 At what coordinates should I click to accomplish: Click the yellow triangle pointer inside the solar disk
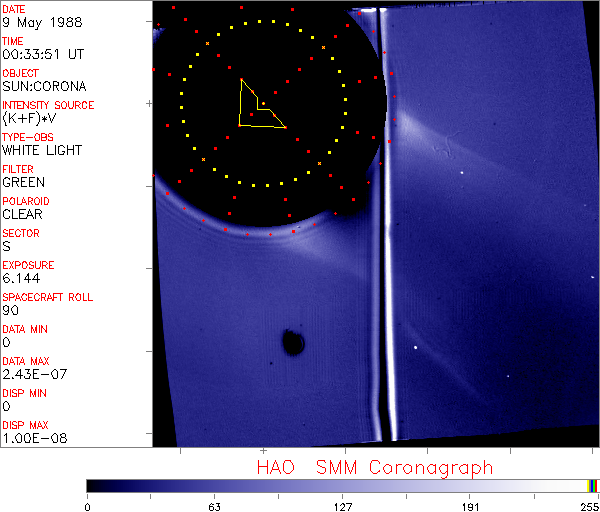[x=256, y=108]
